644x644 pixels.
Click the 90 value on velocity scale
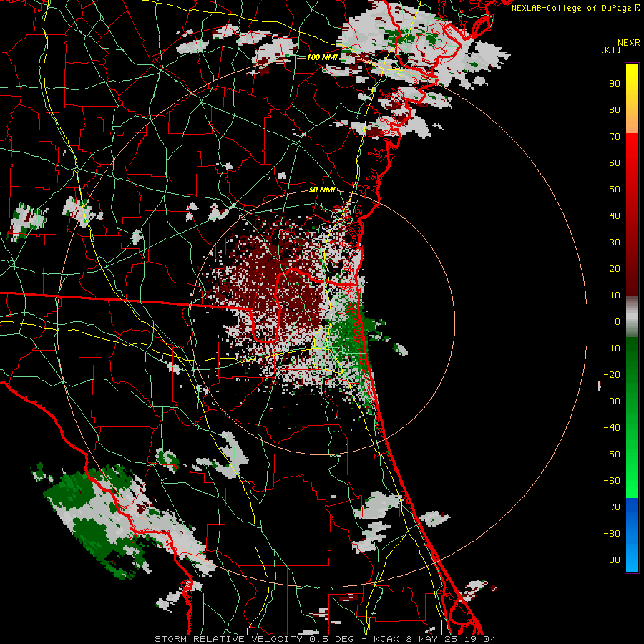(x=615, y=84)
